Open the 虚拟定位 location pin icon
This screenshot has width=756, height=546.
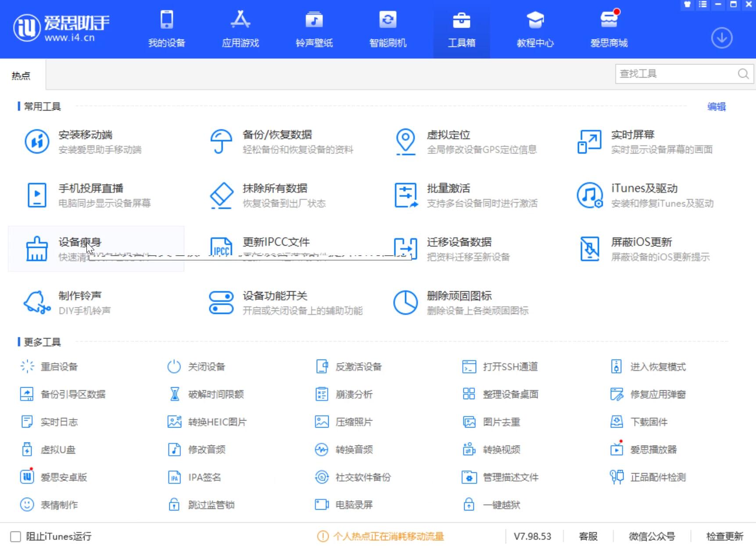[405, 142]
